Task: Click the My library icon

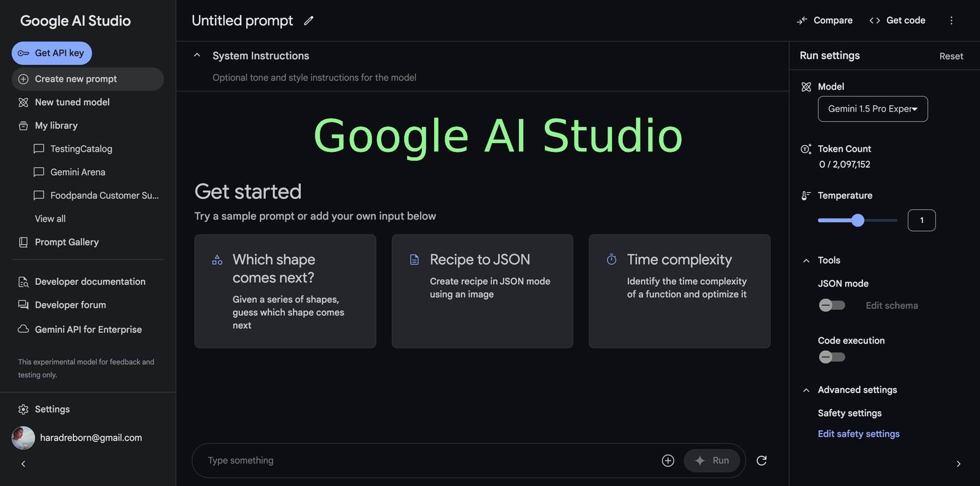Action: coord(23,125)
